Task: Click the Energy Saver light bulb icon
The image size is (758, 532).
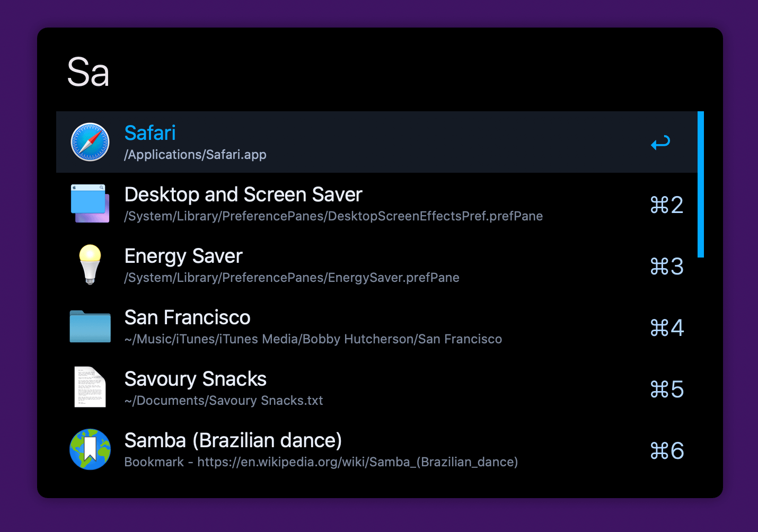Action: [x=90, y=264]
